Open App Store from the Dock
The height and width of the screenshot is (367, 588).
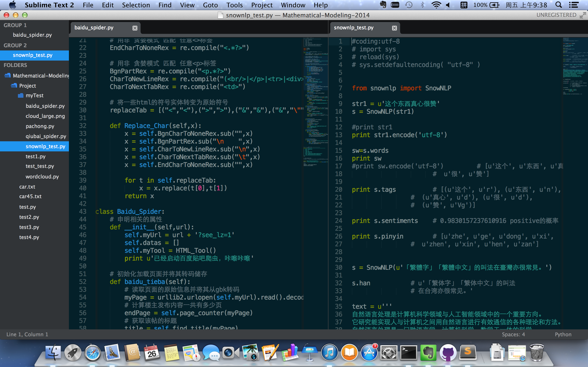coord(369,353)
